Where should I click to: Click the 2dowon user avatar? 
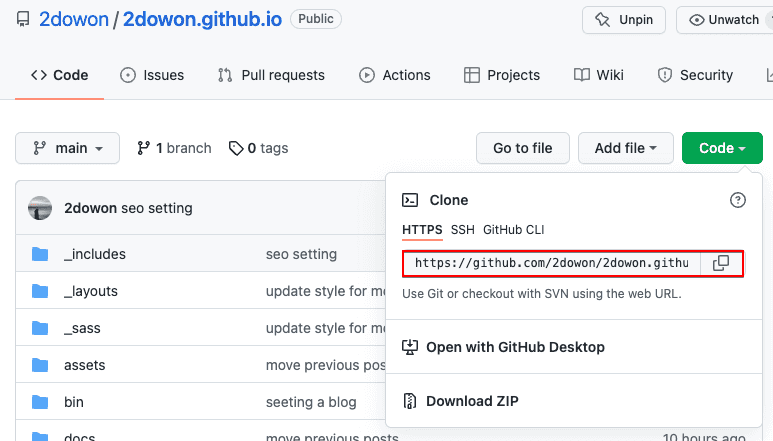(40, 208)
